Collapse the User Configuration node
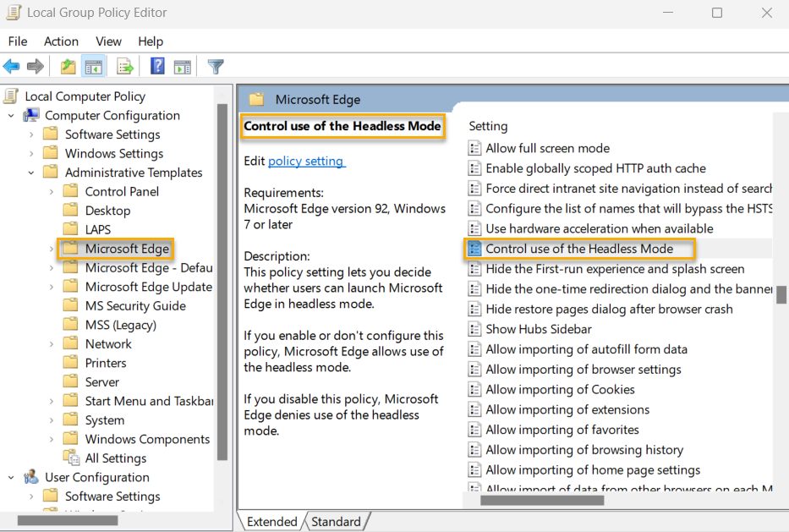 [x=11, y=478]
